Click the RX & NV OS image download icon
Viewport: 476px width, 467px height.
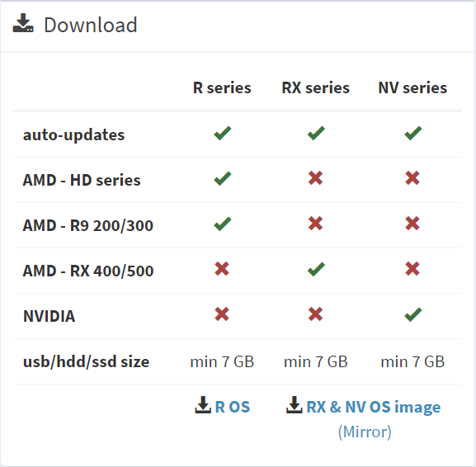click(295, 405)
